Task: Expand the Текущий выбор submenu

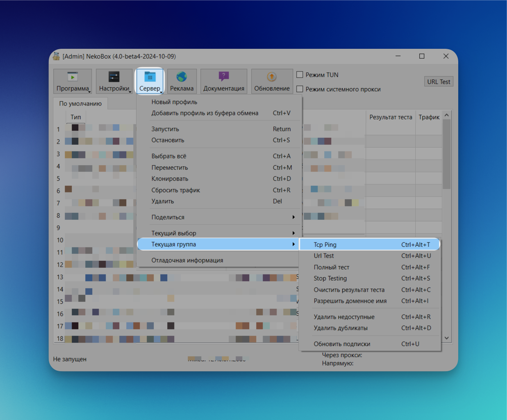Action: 219,233
